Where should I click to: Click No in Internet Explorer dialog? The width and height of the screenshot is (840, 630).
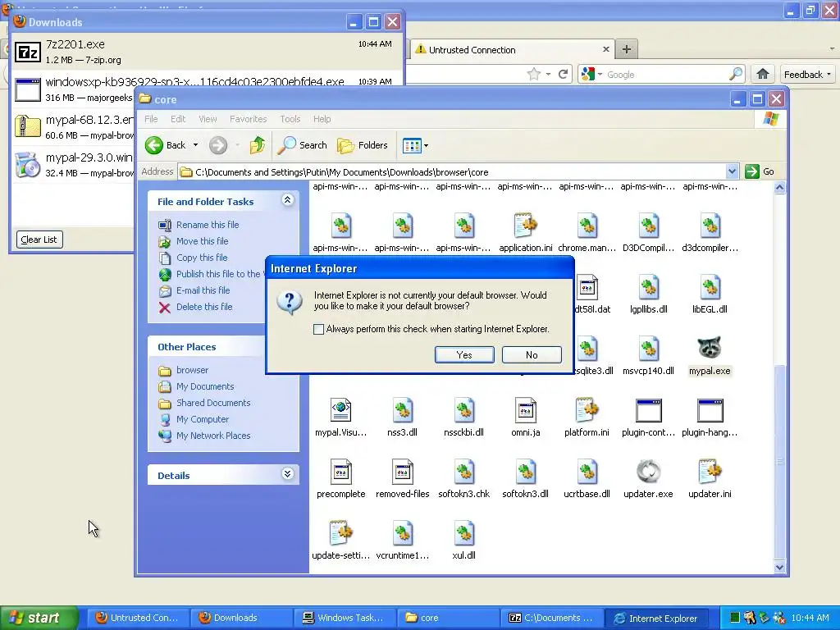click(x=532, y=354)
